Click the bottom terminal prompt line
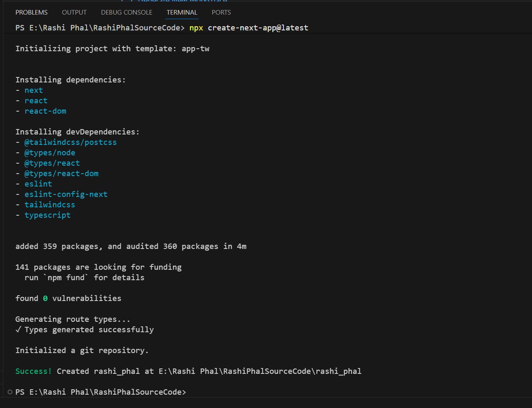 coord(101,392)
